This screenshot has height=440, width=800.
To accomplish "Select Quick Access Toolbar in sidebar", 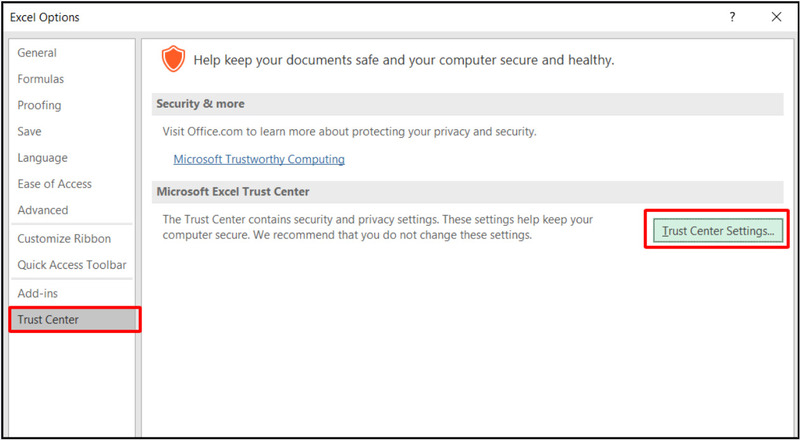I will coord(72,265).
